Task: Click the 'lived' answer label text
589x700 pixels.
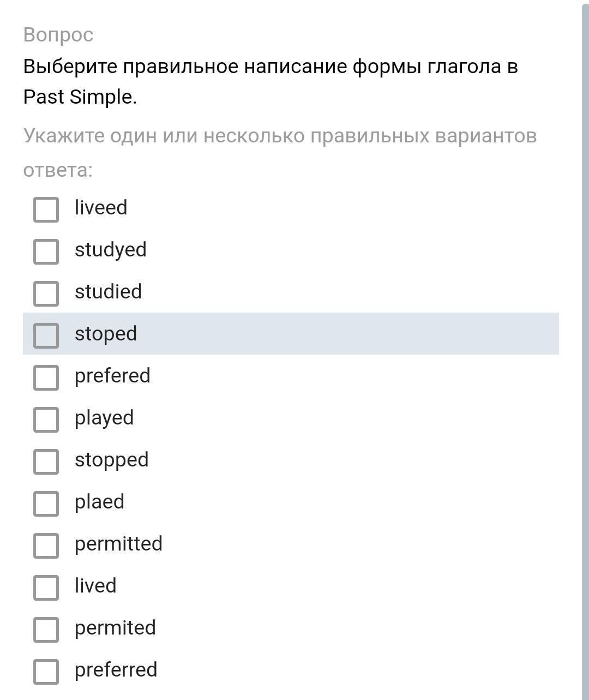Action: (x=95, y=586)
